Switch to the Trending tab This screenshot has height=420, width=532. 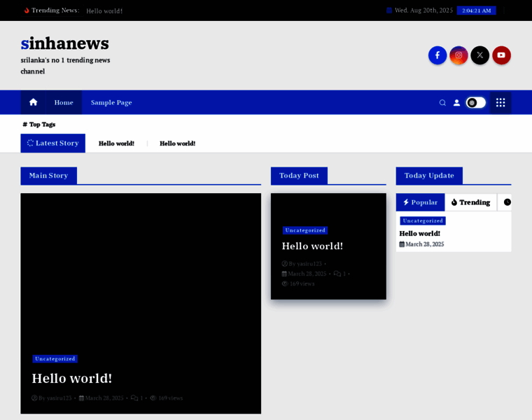click(x=470, y=202)
